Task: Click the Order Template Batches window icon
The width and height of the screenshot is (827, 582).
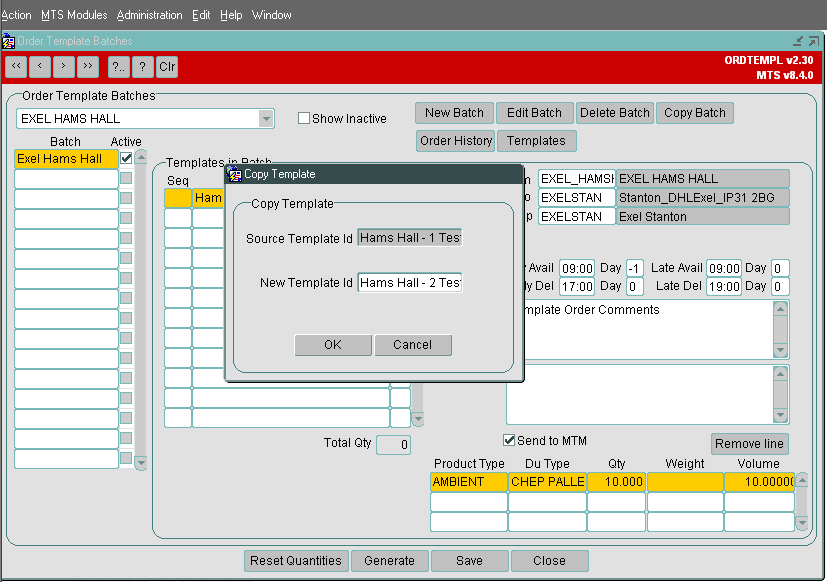Action: pos(8,41)
